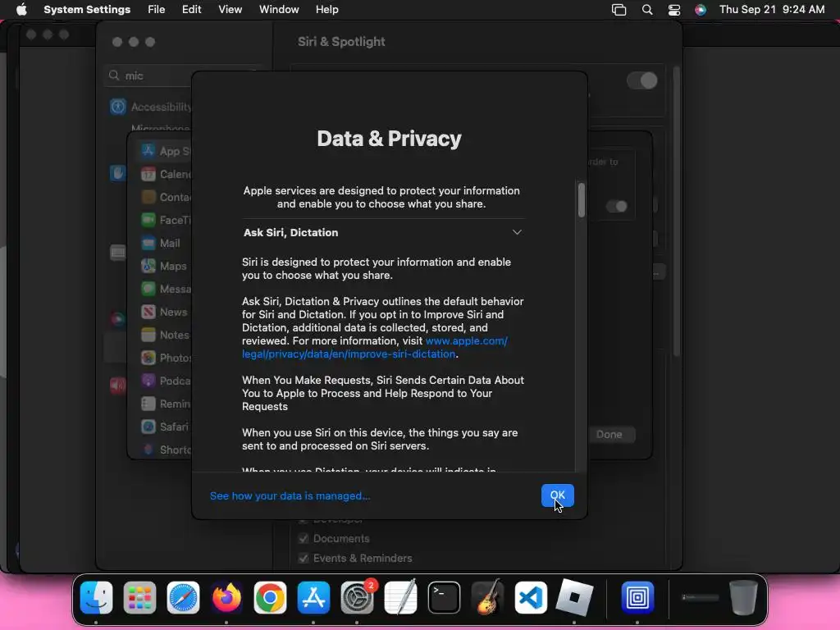Click the Mail icon in the app list
The height and width of the screenshot is (630, 840).
[x=148, y=243]
